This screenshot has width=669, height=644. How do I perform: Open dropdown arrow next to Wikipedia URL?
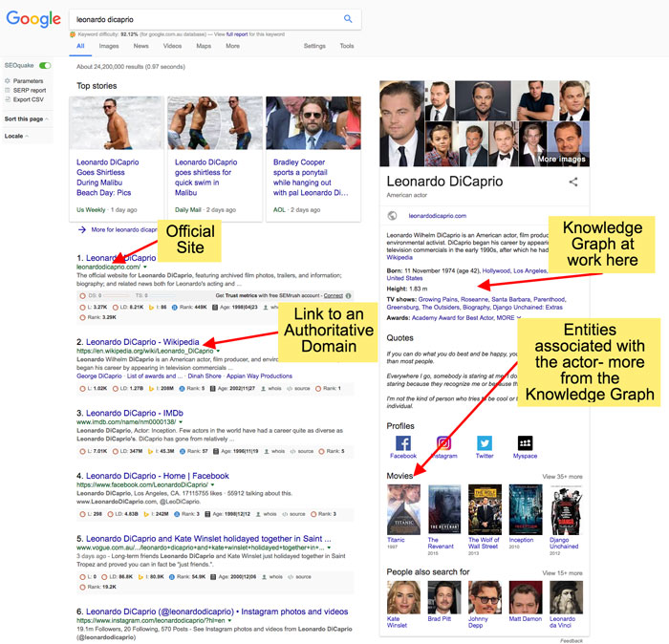pos(218,351)
